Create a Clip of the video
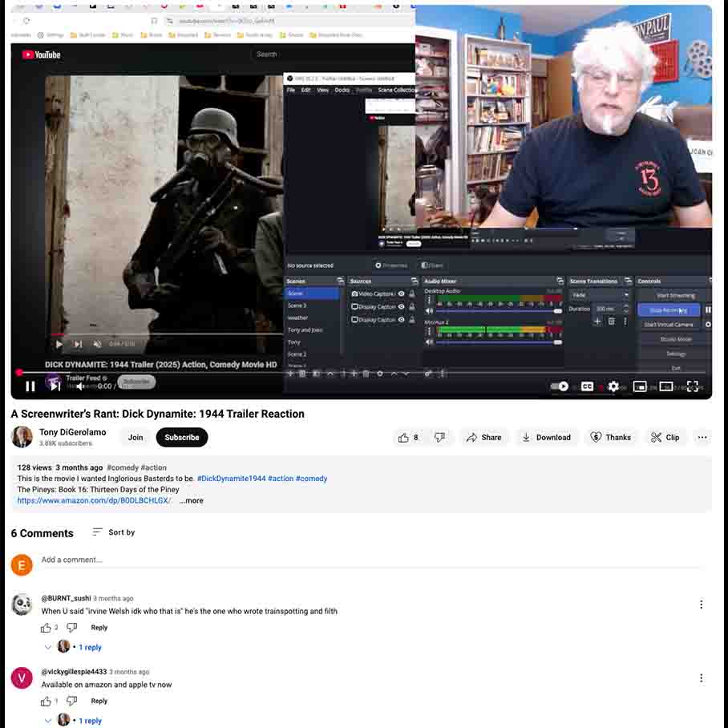Image resolution: width=728 pixels, height=728 pixels. click(x=665, y=437)
